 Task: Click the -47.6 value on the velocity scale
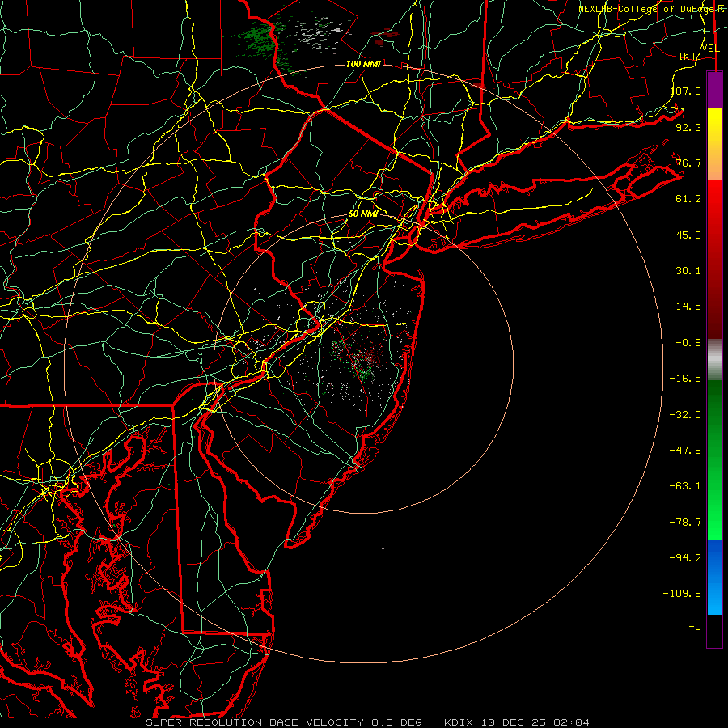685,450
